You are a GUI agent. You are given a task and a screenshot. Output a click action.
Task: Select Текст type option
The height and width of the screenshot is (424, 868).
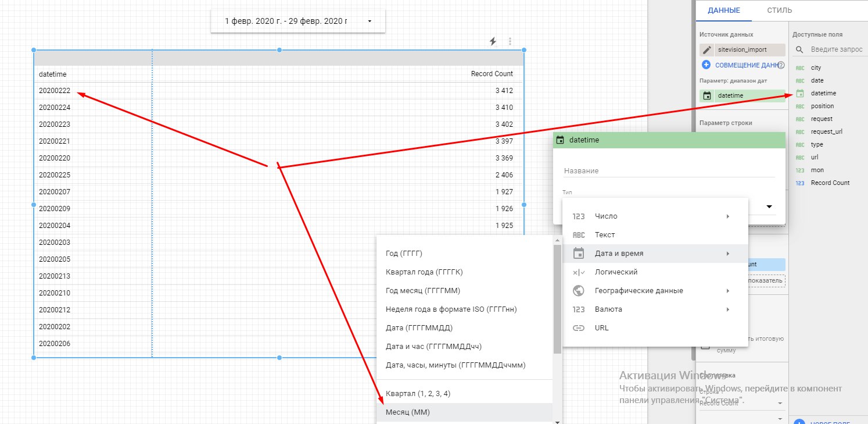point(655,235)
